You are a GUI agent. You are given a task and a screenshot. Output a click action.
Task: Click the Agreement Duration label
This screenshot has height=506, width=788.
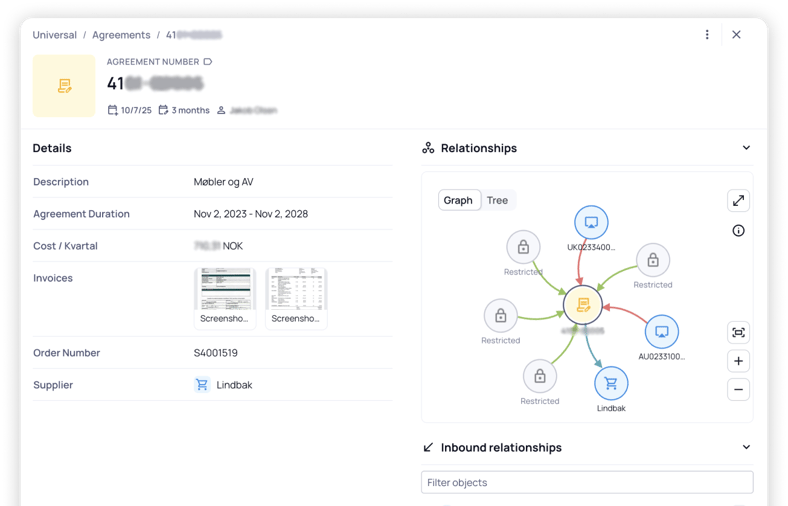tap(81, 214)
